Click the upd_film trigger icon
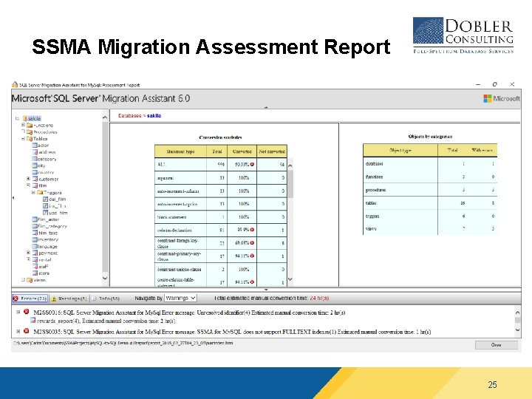Screen dimensions: 532x399 click(45, 213)
